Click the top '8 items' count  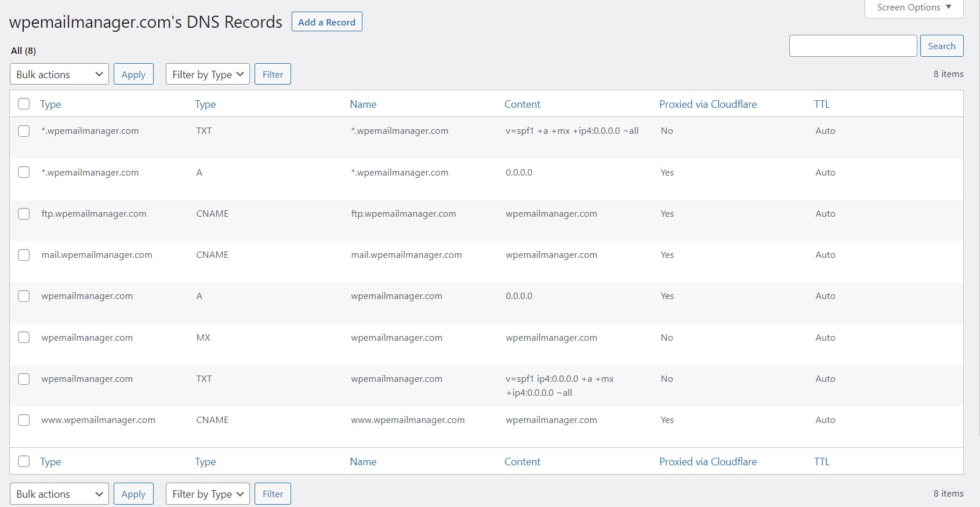point(948,74)
